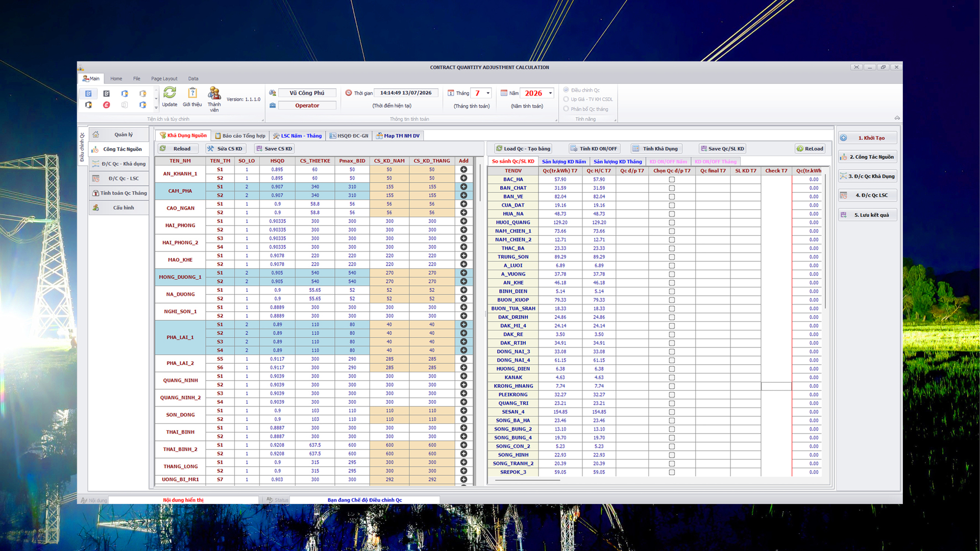Select the Phân bổ Qc tháng radio option
The image size is (980, 551).
(x=566, y=109)
